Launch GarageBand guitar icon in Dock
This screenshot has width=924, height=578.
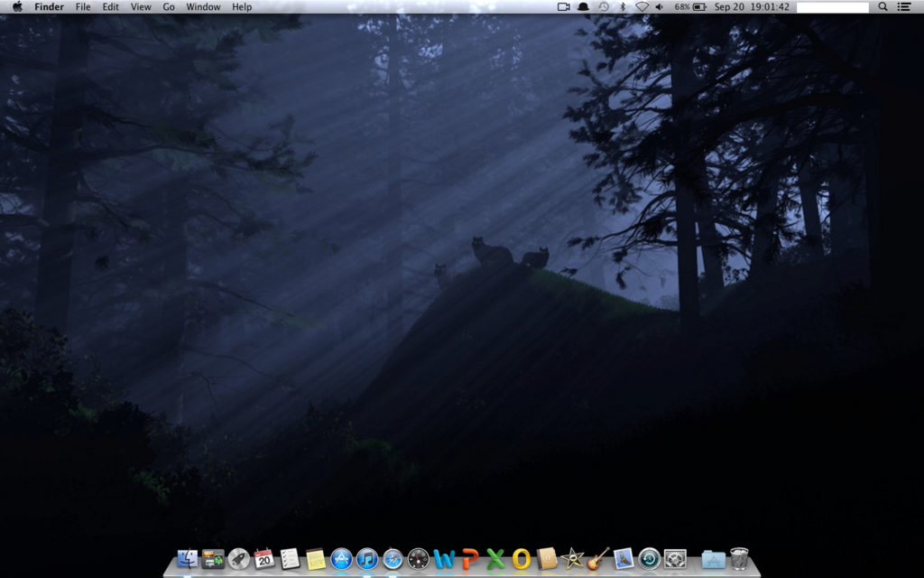pos(598,558)
